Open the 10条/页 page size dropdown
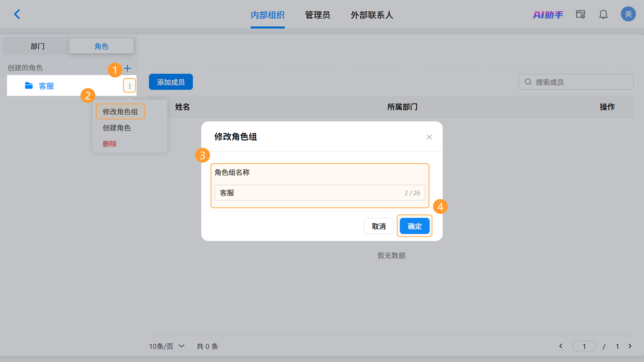 [167, 346]
